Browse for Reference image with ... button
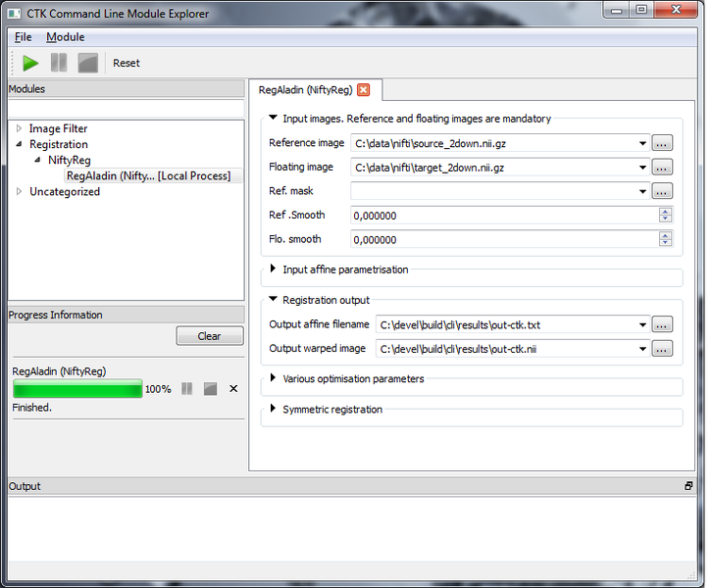 pos(662,143)
